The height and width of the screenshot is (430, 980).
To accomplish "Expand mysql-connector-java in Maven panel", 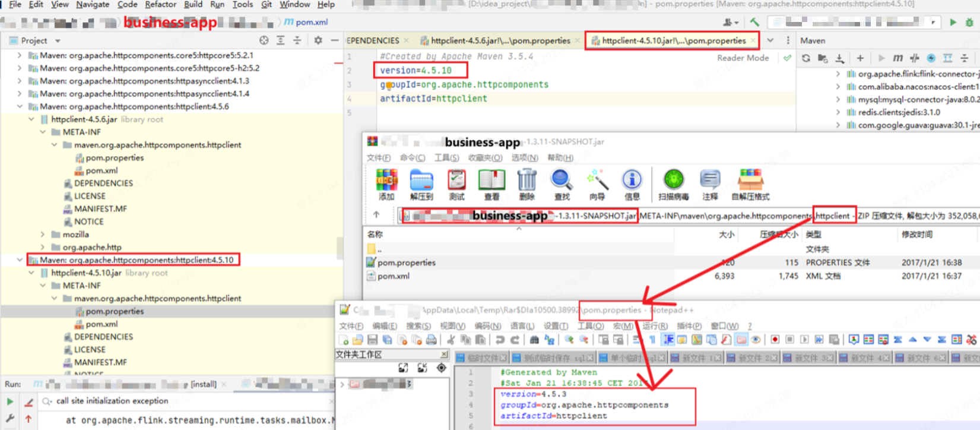I will [838, 99].
